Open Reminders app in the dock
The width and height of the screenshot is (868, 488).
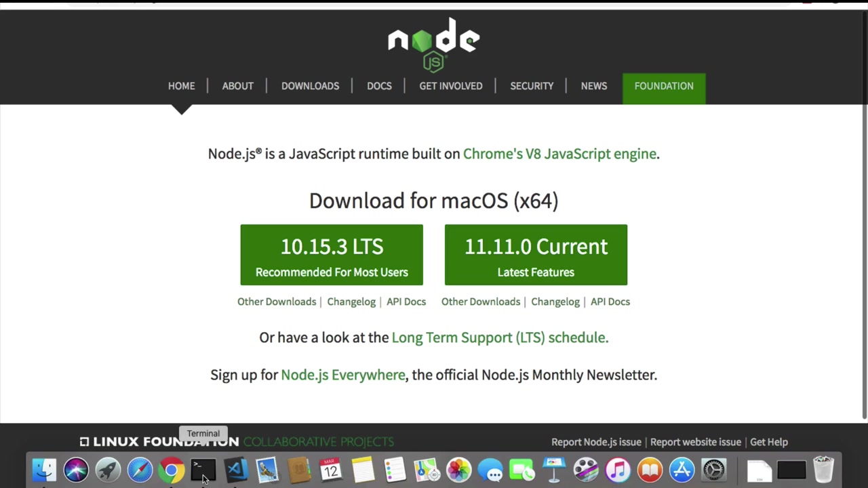pyautogui.click(x=395, y=470)
